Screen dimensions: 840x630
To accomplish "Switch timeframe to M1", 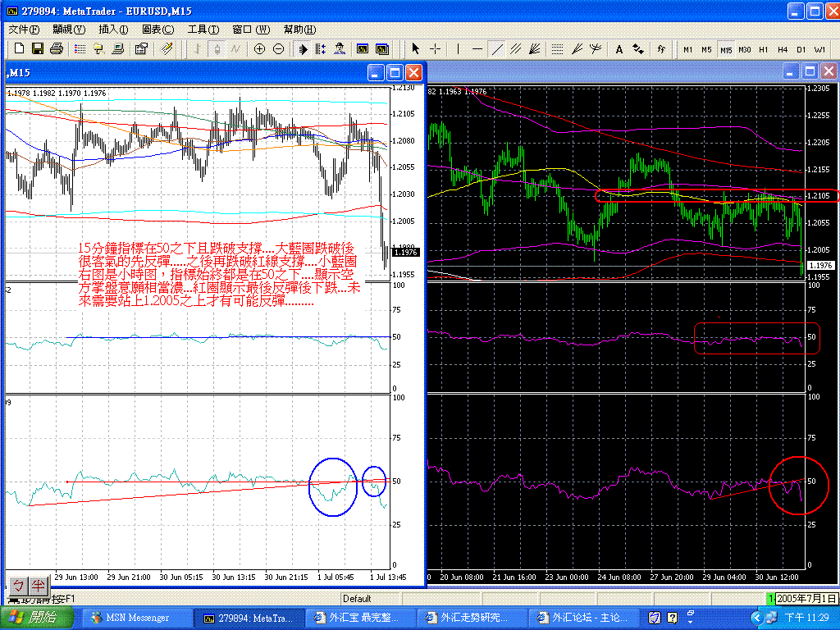I will click(688, 50).
